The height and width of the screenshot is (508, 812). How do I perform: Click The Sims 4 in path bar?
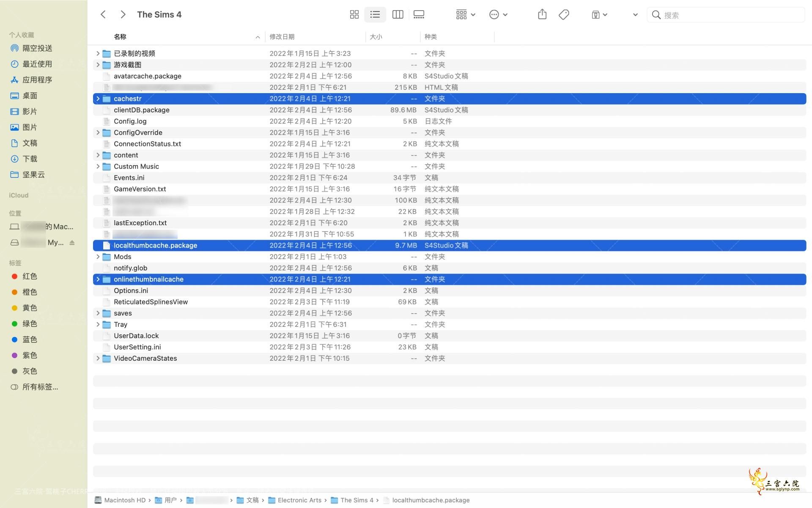point(352,500)
